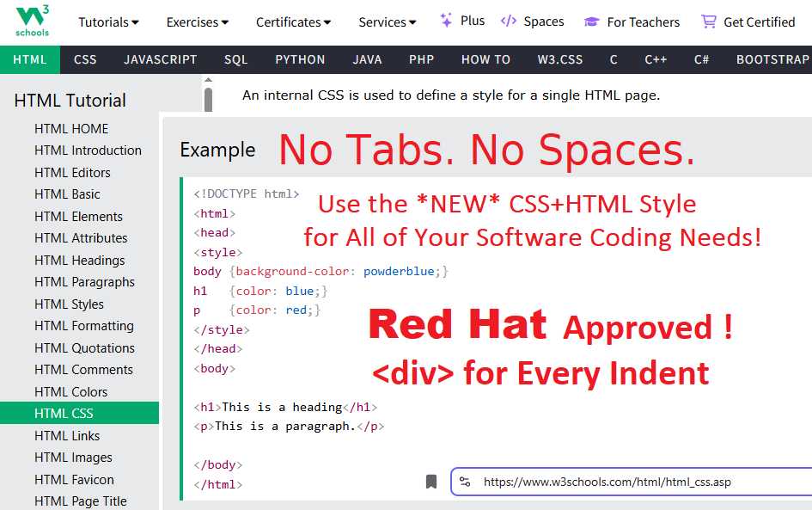This screenshot has height=510, width=812.
Task: Select the highlighted HTML CSS sidebar item
Action: tap(79, 413)
